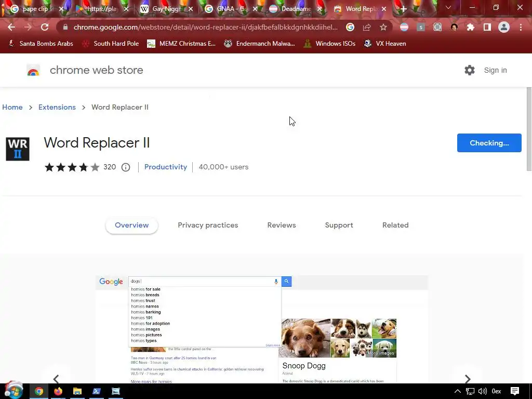Screen dimensions: 532x399
Task: Share this page via share icon
Action: tap(367, 27)
